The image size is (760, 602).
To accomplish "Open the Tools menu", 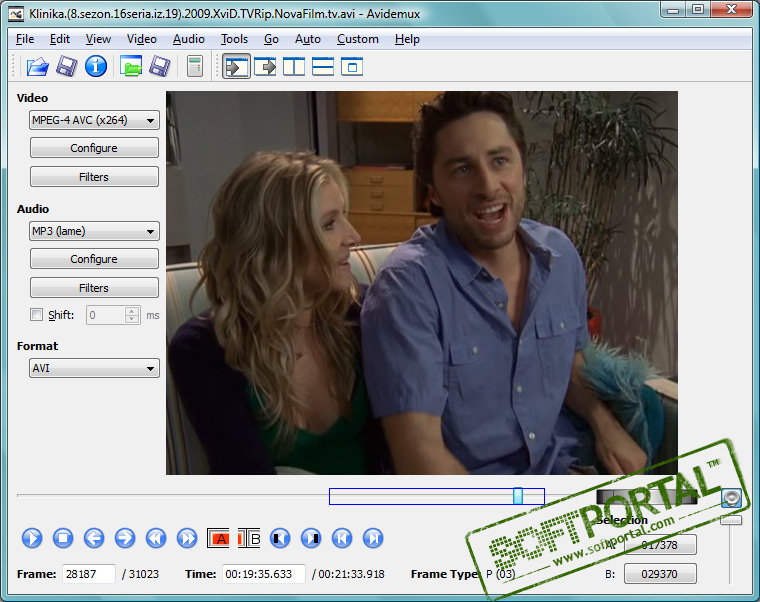I will (234, 39).
